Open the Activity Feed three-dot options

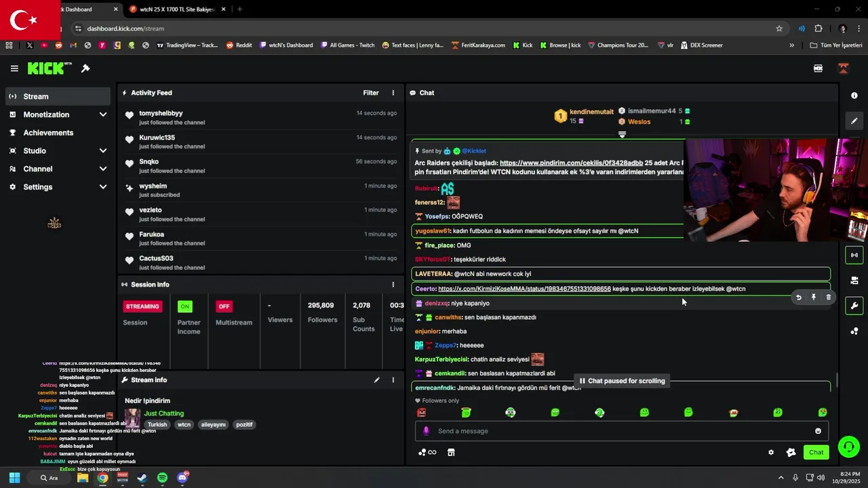(393, 93)
